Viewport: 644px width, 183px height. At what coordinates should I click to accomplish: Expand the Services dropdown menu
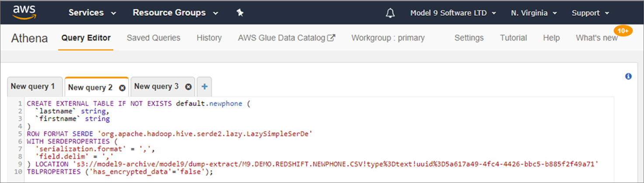coord(92,13)
